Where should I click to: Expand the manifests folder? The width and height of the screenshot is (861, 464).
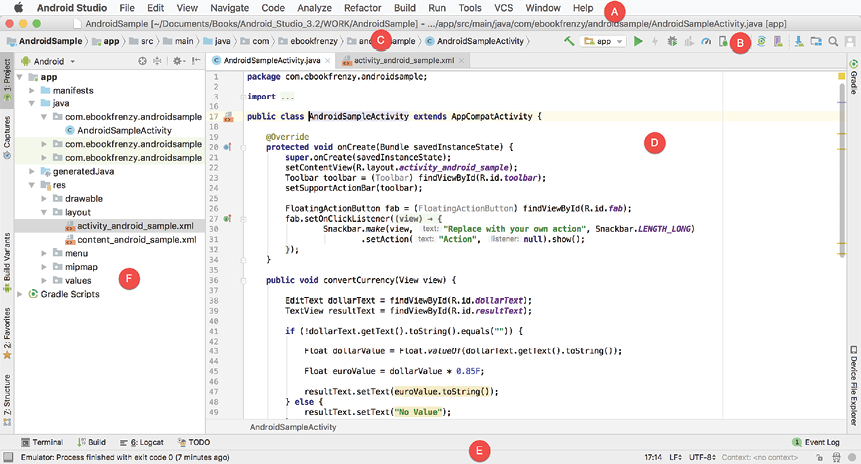coord(32,91)
